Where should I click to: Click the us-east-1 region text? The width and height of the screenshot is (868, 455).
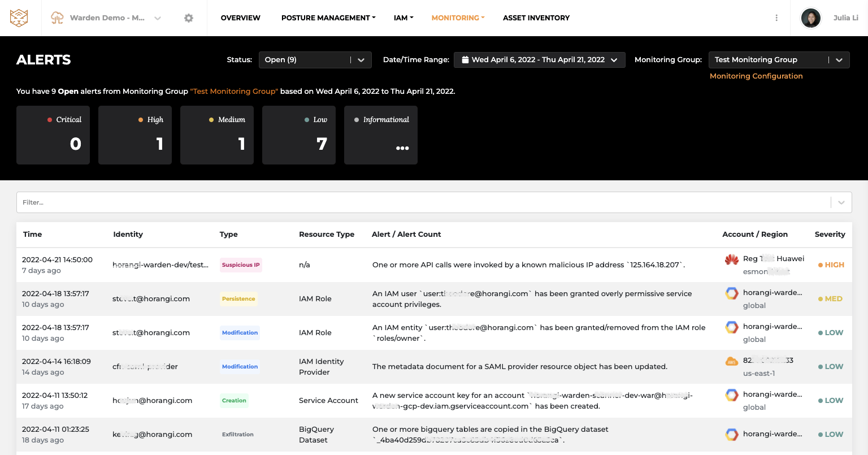point(759,373)
